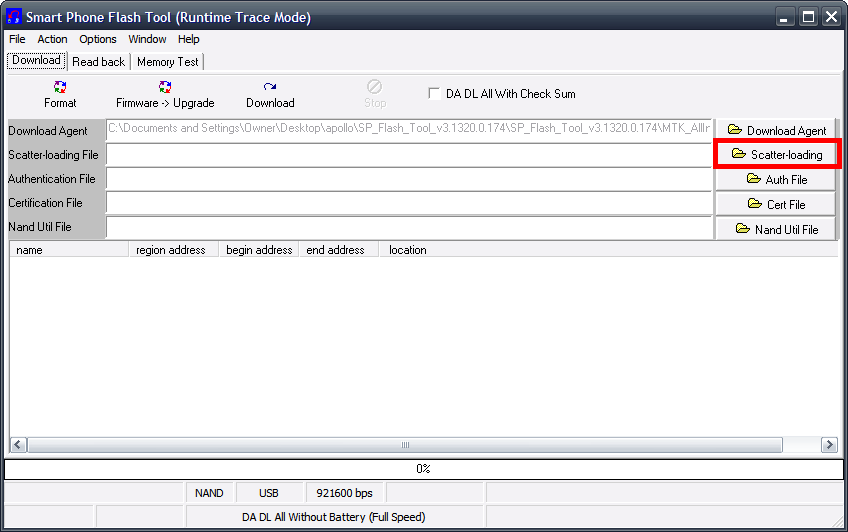Click the begin address column header
The width and height of the screenshot is (848, 532).
tap(259, 250)
